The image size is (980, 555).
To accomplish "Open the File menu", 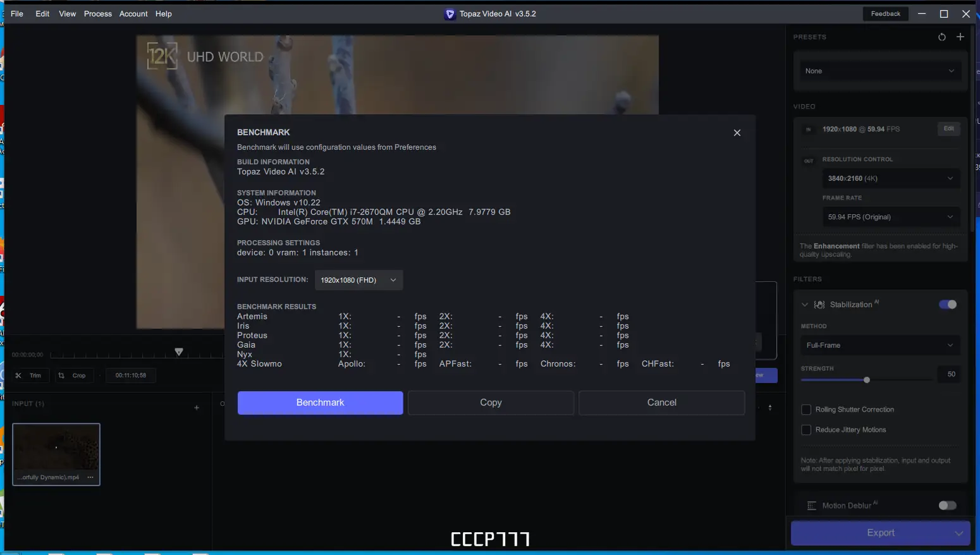I will pos(17,14).
